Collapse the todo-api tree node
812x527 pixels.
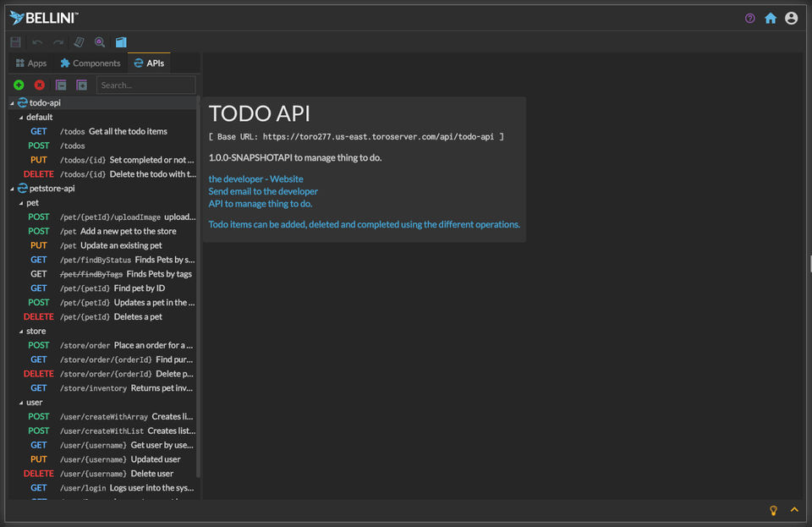click(13, 103)
